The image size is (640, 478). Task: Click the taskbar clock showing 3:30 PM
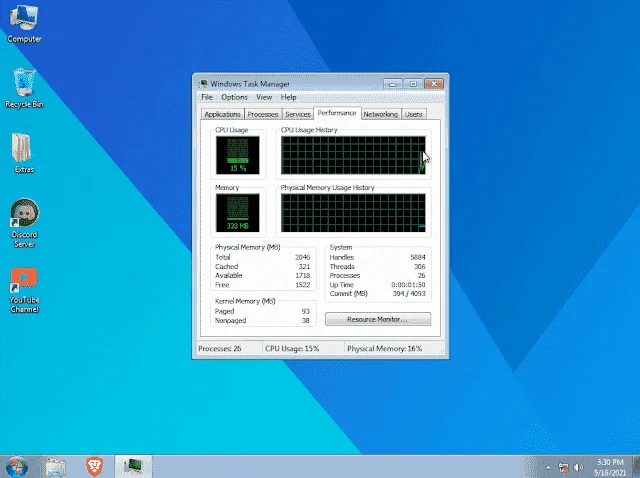pyautogui.click(x=610, y=467)
